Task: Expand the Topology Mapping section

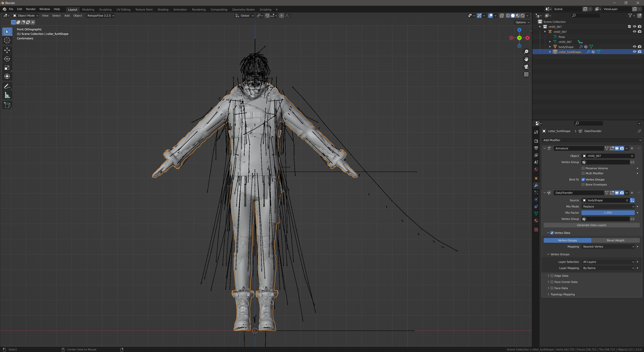Action: [x=562, y=294]
